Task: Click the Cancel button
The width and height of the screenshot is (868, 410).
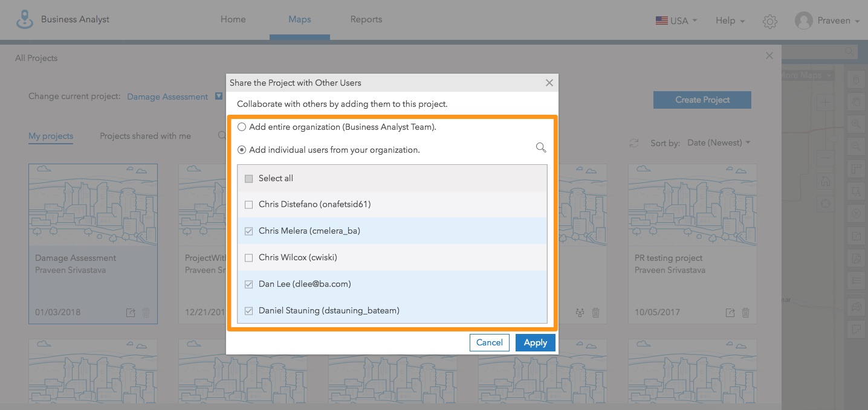Action: point(489,343)
